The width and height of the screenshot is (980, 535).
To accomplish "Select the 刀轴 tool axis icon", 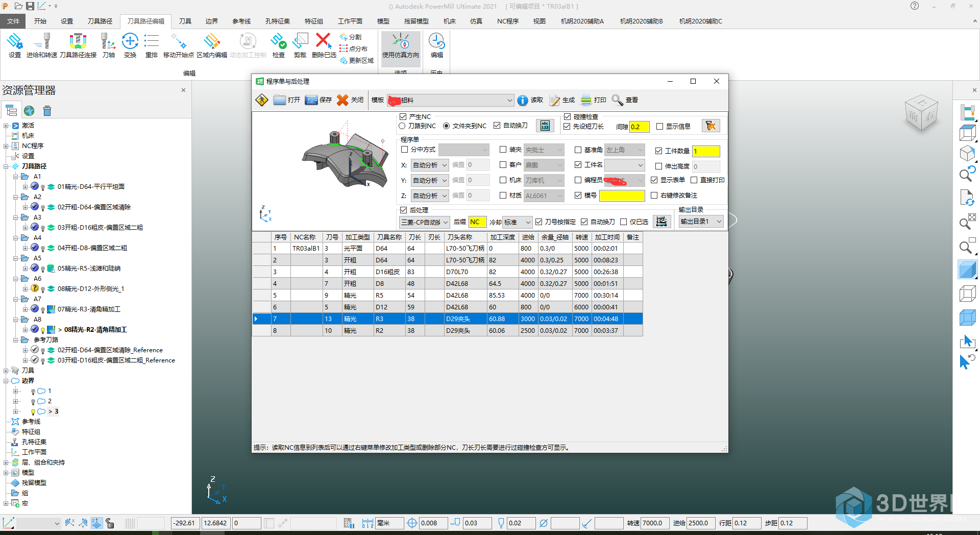I will 108,45.
